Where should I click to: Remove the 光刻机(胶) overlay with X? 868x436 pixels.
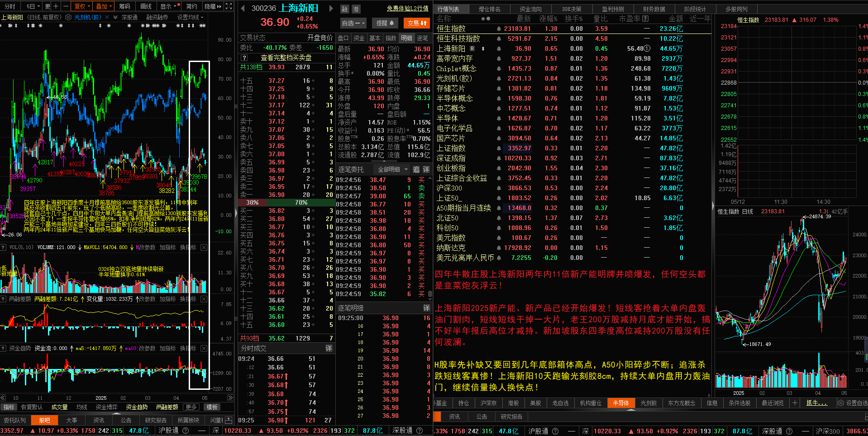coord(107,17)
